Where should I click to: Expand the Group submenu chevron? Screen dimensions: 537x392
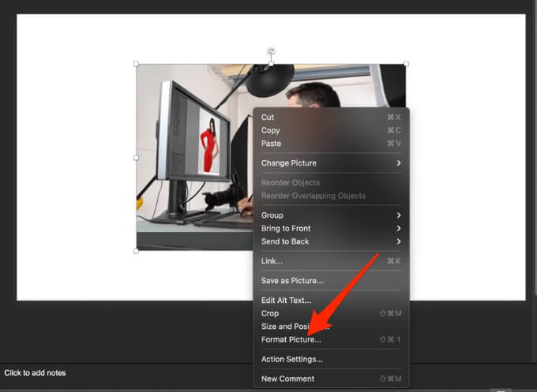click(x=399, y=215)
